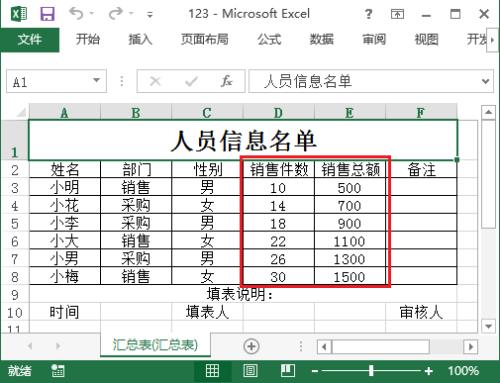Viewport: 500px width, 383px height.
Task: Click vertical scrollbar down arrow
Action: click(488, 326)
